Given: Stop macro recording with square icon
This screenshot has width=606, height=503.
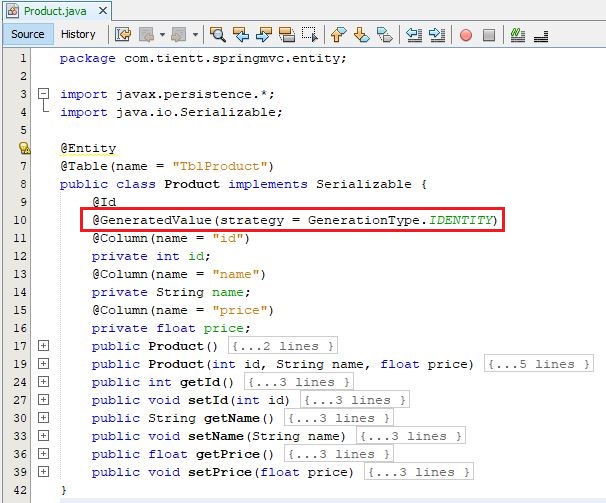Looking at the screenshot, I should click(x=489, y=35).
